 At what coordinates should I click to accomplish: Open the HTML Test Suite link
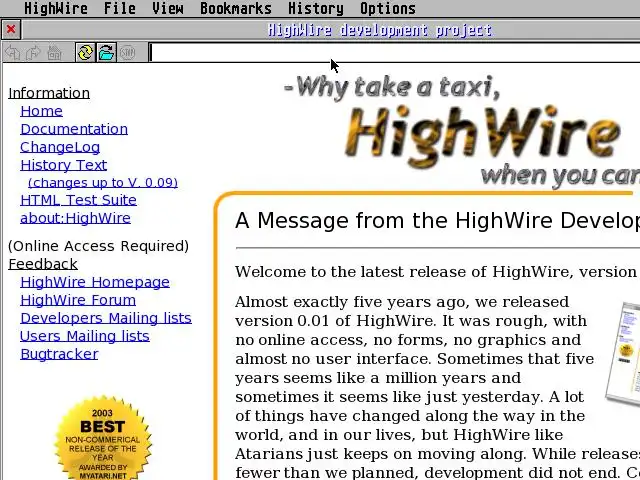tap(78, 200)
